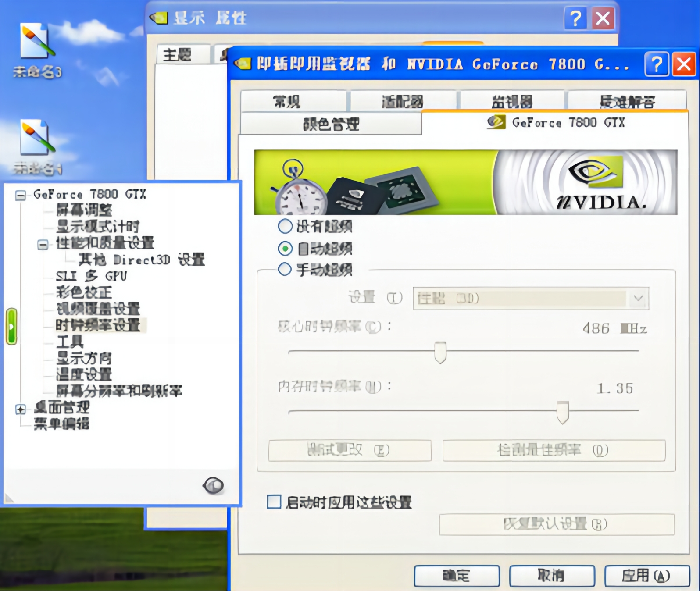Open the second paint file desktop icon
700x591 pixels.
tap(37, 147)
